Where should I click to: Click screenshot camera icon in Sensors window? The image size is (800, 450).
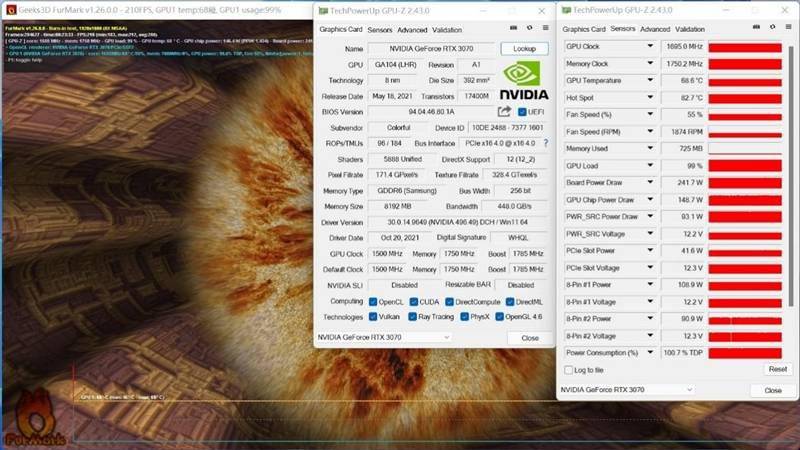[x=756, y=27]
